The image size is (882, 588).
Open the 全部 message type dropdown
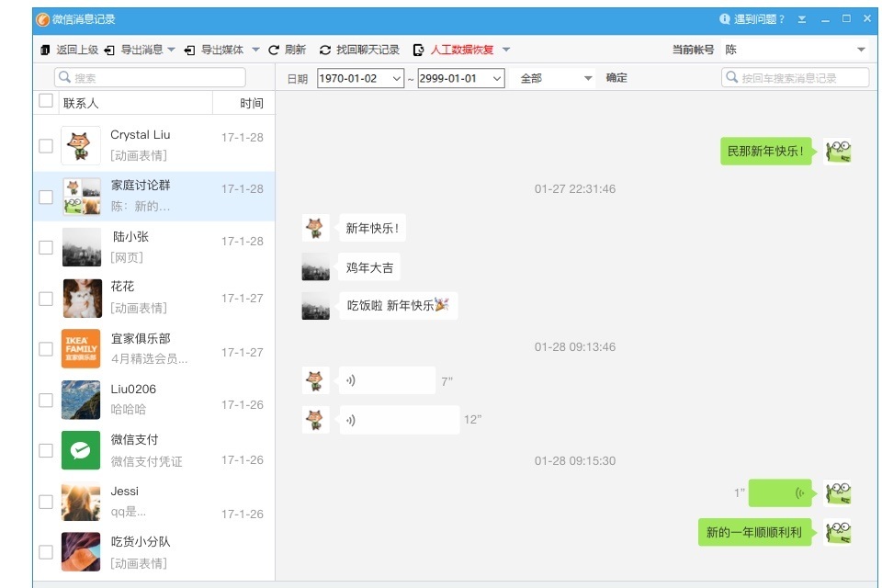589,78
